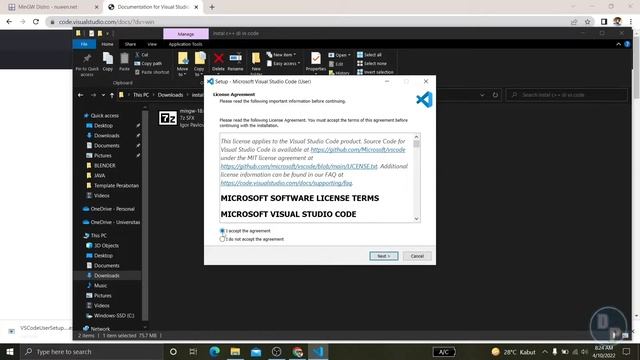Click the Explorer search box
Viewport: 640px width, 360px height.
(x=567, y=95)
